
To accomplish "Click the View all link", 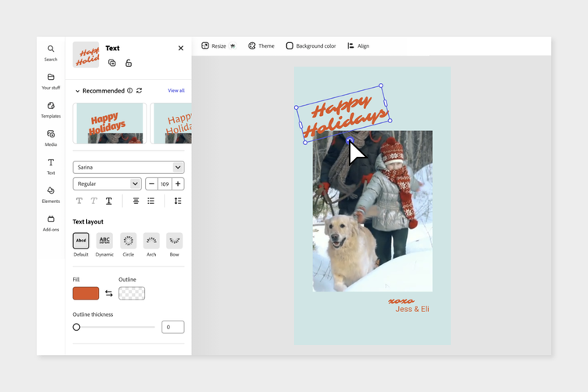I will 176,91.
